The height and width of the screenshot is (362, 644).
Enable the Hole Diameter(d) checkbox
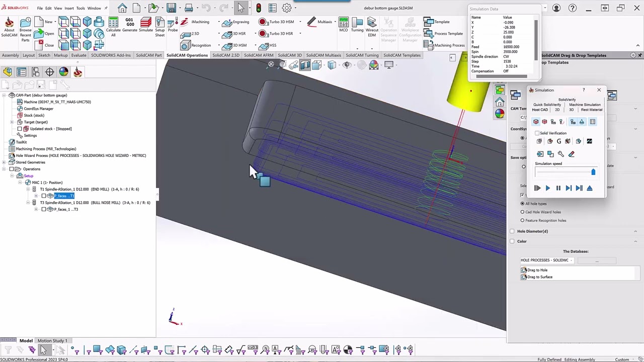pyautogui.click(x=512, y=231)
